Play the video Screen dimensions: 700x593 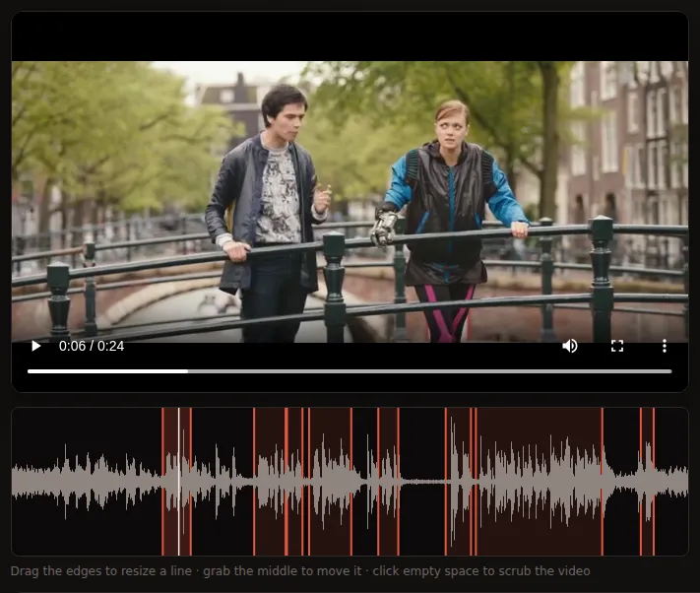point(36,346)
